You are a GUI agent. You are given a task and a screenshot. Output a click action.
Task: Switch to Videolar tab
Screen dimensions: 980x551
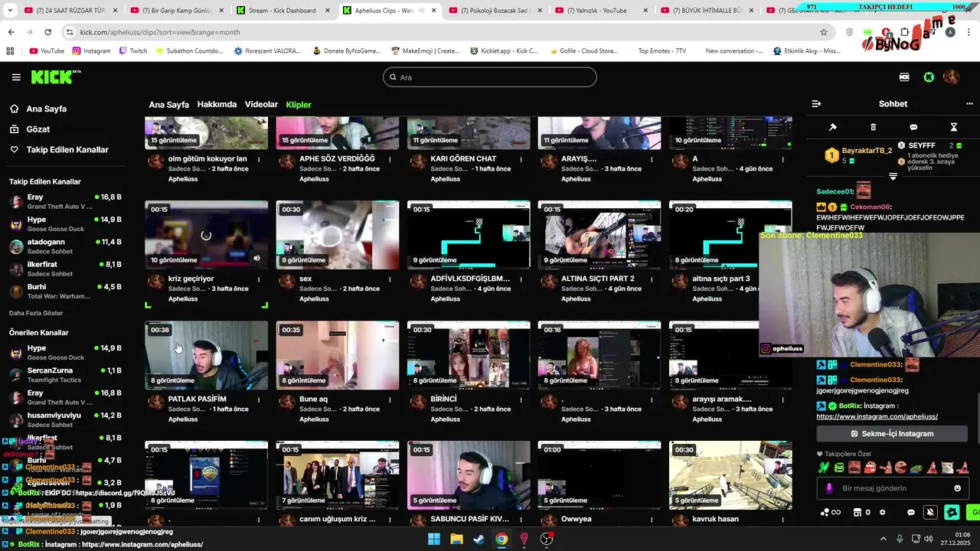point(261,104)
